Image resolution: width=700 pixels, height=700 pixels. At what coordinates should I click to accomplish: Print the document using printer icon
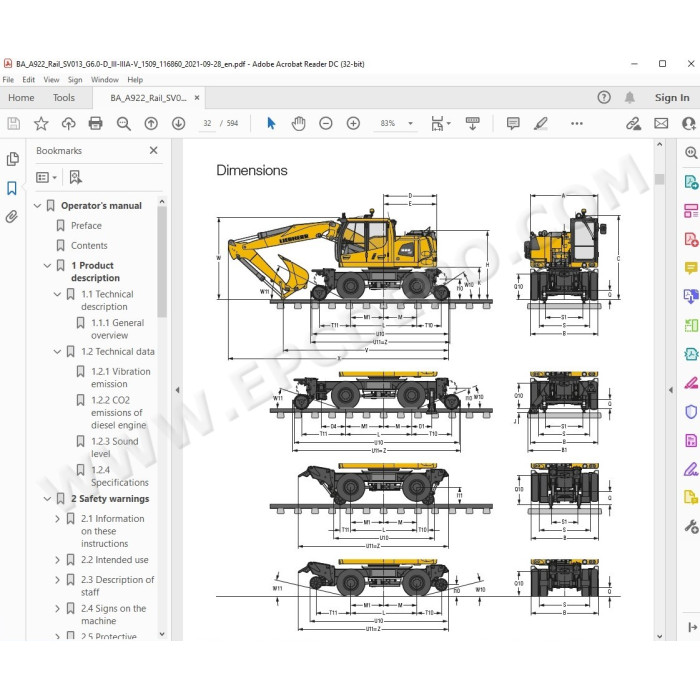pos(96,123)
